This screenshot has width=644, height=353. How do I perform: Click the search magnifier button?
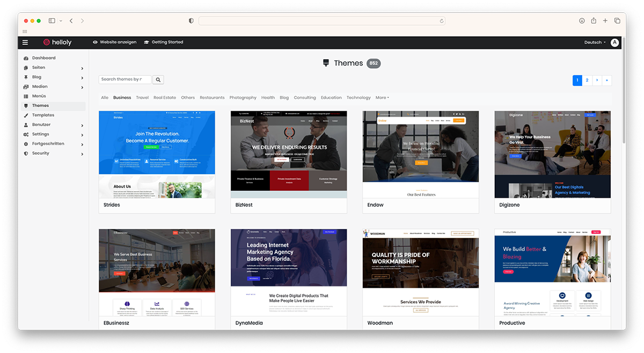(x=158, y=80)
